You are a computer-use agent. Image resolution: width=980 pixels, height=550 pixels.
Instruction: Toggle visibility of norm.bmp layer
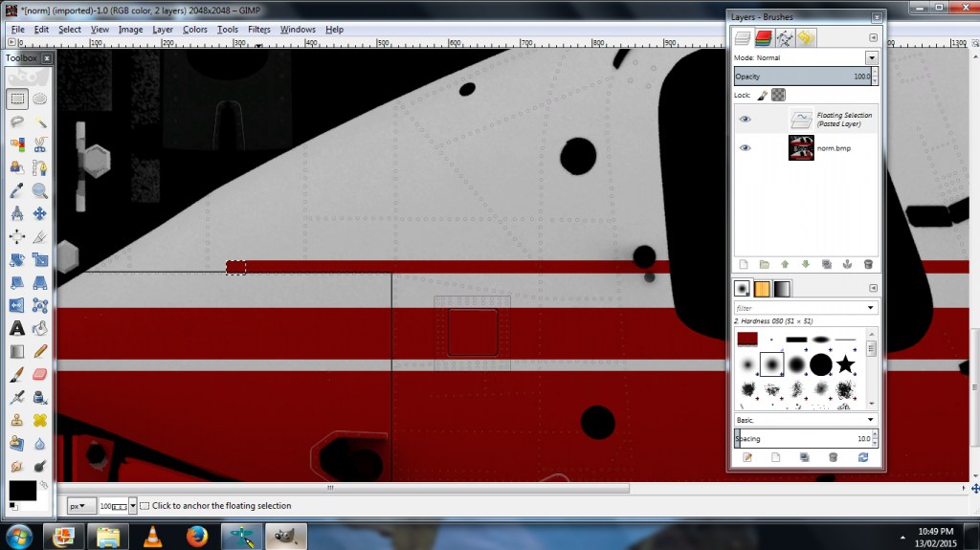pyautogui.click(x=746, y=148)
